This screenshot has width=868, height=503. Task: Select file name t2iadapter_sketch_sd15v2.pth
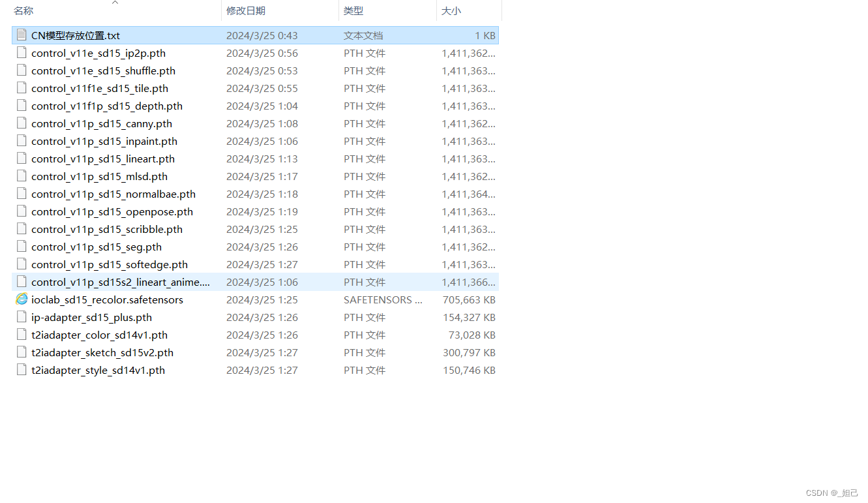click(x=102, y=352)
